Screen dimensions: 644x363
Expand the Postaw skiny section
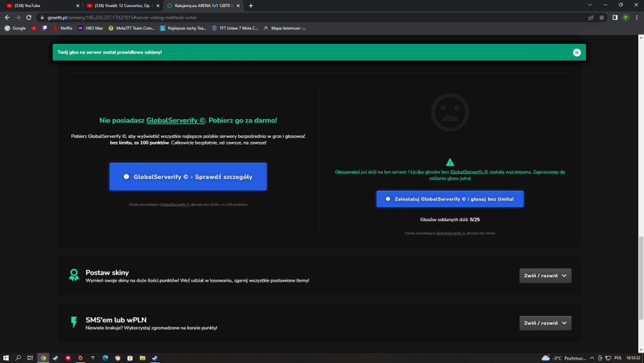tap(545, 275)
